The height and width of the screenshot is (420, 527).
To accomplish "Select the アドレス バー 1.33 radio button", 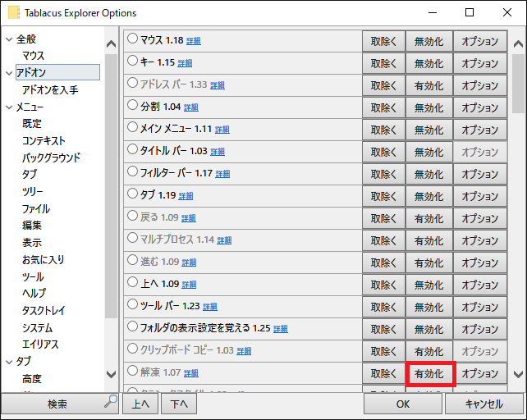I will [132, 83].
